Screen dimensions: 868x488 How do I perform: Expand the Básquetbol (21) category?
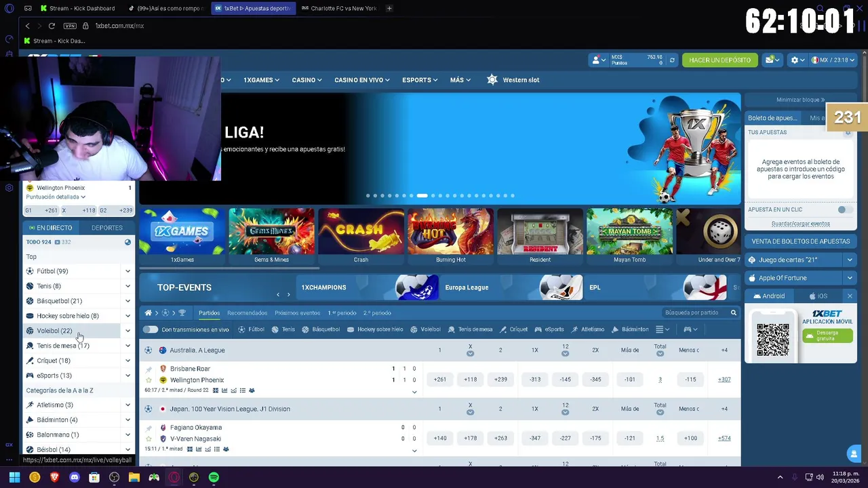(x=127, y=301)
